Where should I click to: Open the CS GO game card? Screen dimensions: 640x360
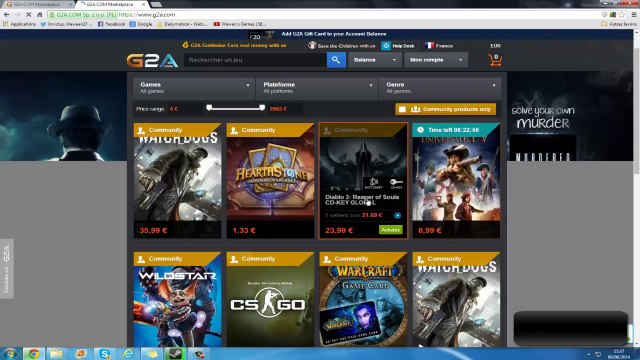click(x=271, y=300)
